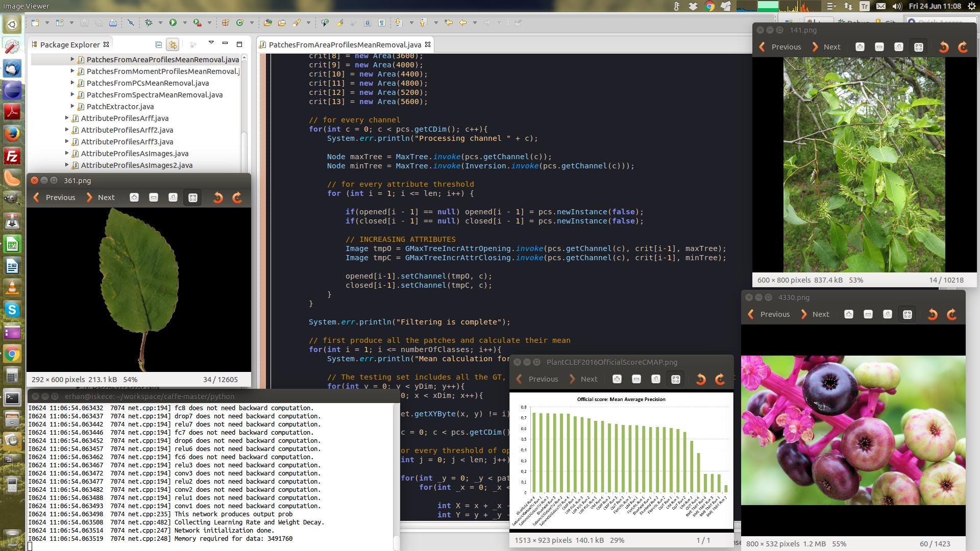The image size is (980, 551).
Task: Toggle best fit in 141.png viewer
Action: tap(918, 47)
